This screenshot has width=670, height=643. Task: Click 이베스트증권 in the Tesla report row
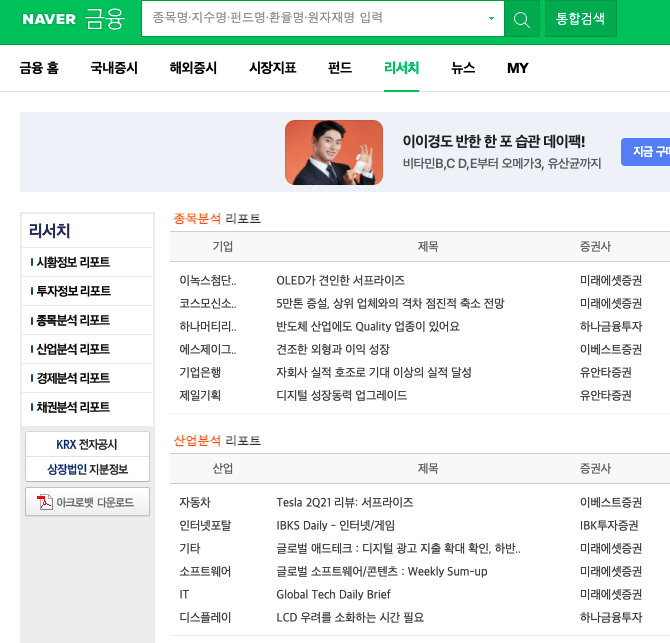611,502
